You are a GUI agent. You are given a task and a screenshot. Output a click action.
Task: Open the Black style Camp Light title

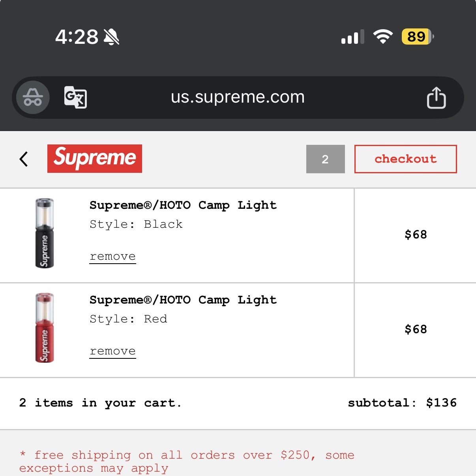click(x=183, y=205)
